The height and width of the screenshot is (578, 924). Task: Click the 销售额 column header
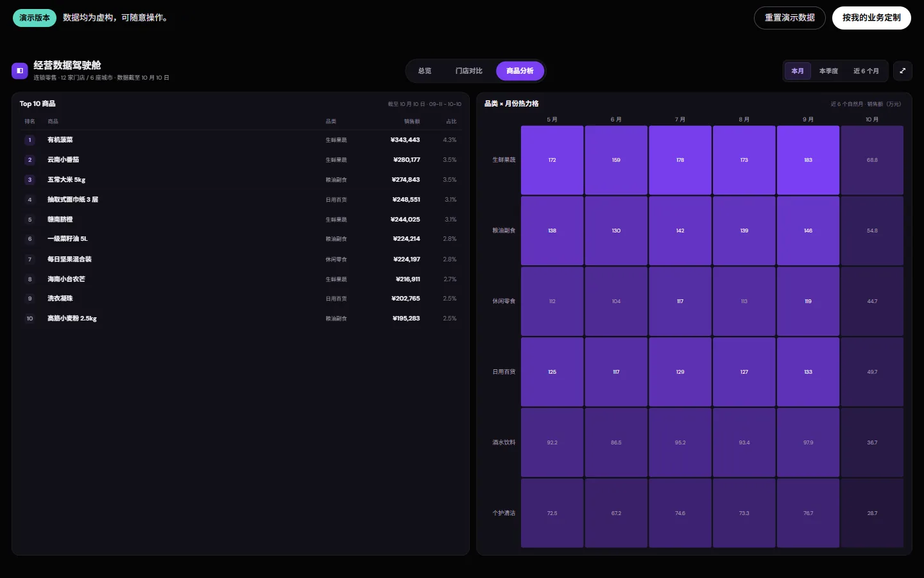[x=412, y=121]
